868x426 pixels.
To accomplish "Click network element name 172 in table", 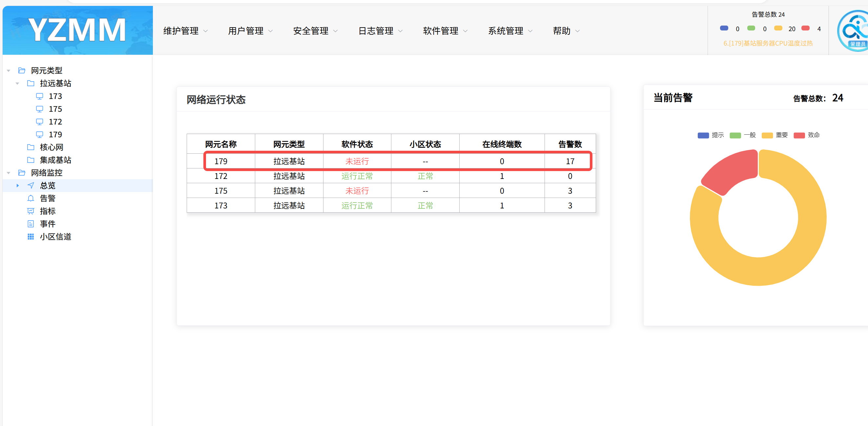I will pos(221,176).
